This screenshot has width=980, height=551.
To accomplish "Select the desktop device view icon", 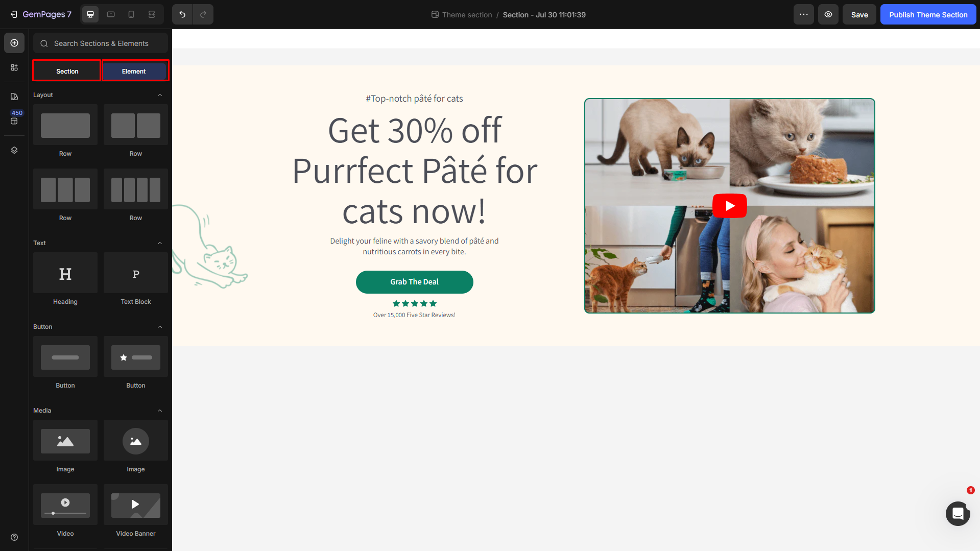I will [90, 14].
